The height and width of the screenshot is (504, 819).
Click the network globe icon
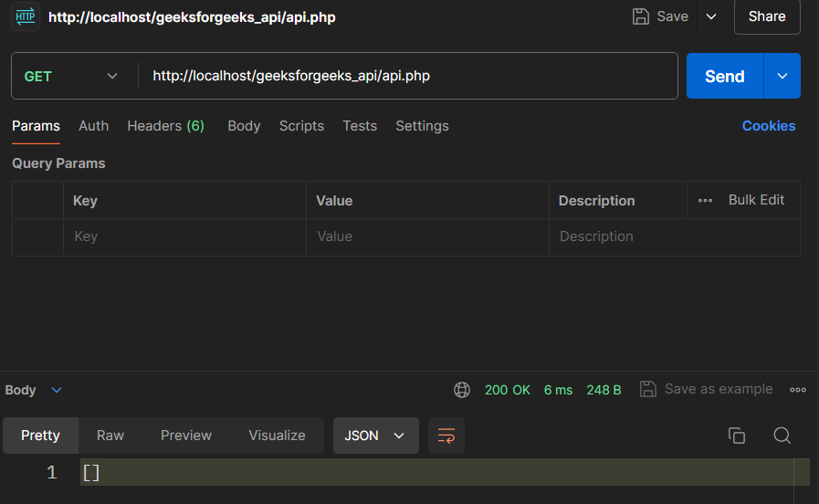pyautogui.click(x=462, y=390)
